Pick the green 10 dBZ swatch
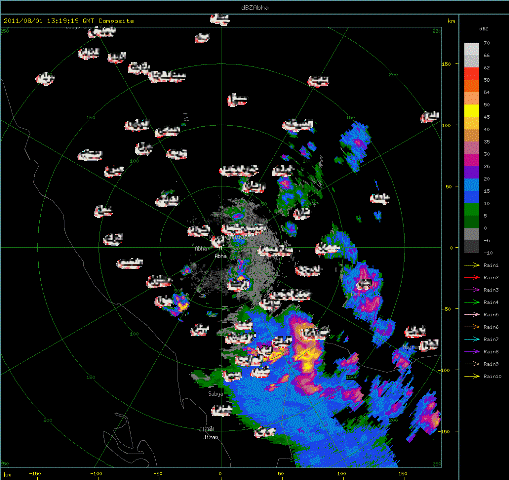The image size is (509, 480). tap(471, 210)
